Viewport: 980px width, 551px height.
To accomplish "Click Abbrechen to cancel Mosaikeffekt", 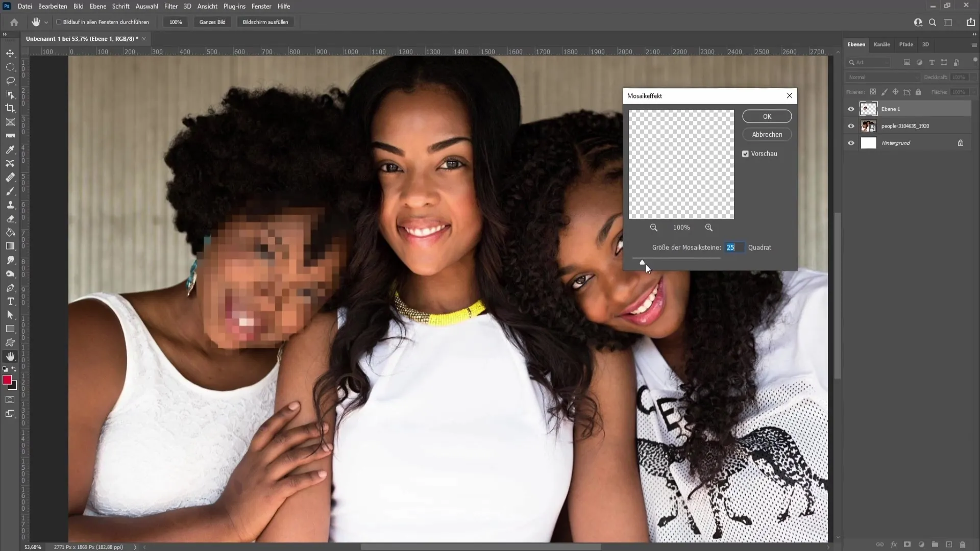I will (767, 134).
